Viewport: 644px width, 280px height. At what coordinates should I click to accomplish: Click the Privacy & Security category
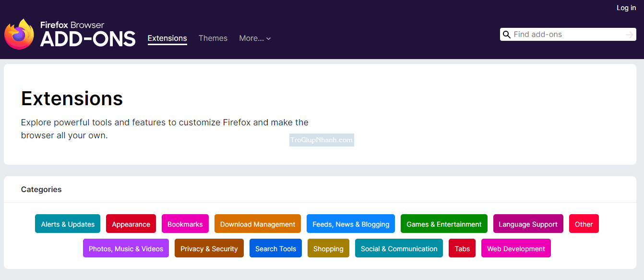pos(209,249)
